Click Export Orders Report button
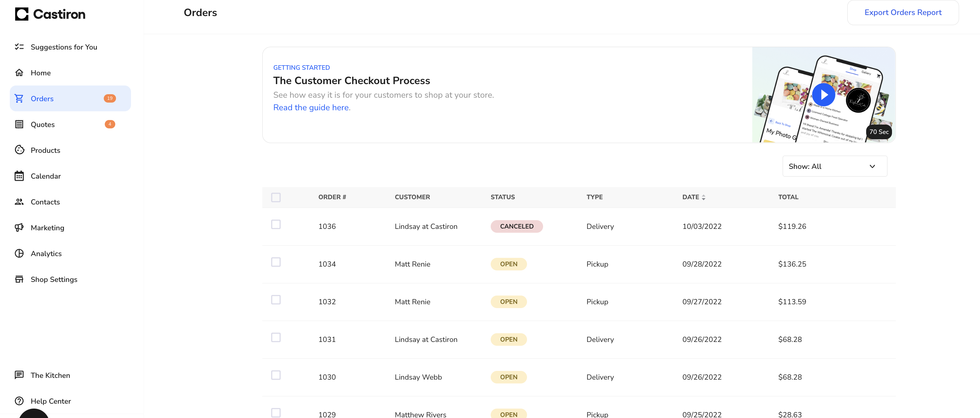 click(902, 13)
